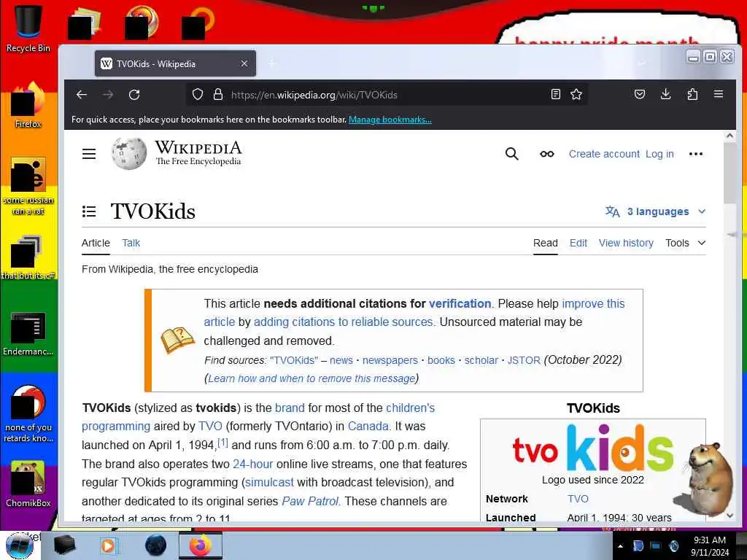Click the page vertical scrollbar thumb

729,172
